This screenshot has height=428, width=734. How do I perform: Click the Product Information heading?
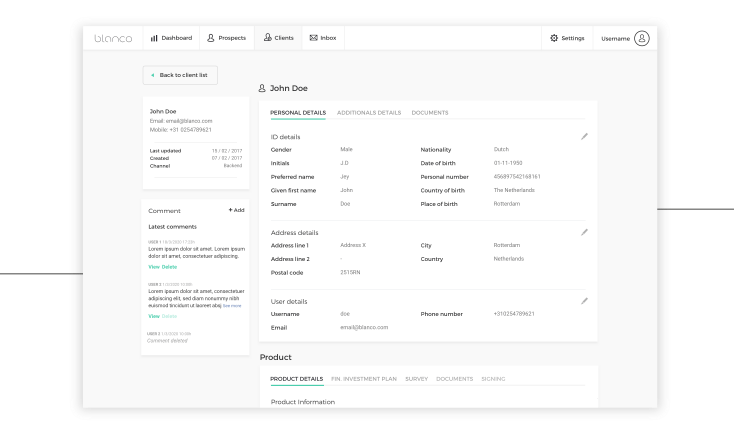pos(303,402)
